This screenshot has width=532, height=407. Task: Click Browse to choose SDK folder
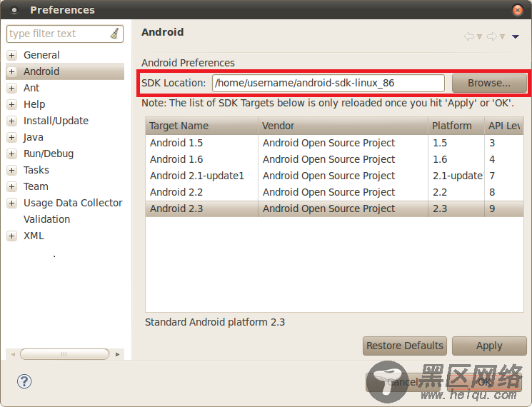[x=489, y=83]
